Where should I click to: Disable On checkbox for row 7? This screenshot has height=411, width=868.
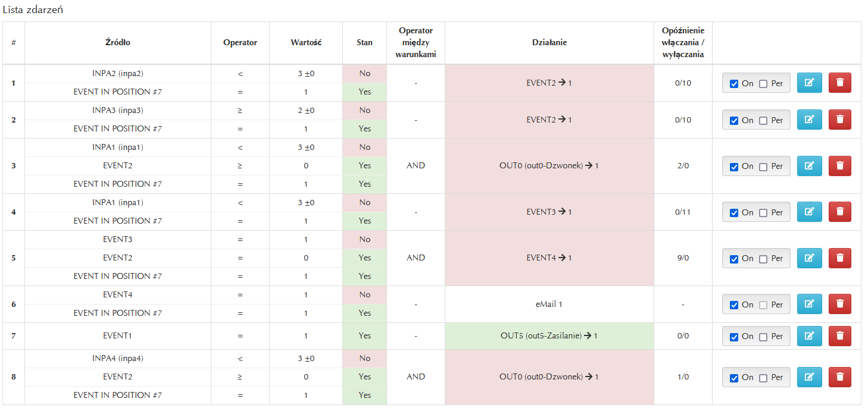(734, 337)
